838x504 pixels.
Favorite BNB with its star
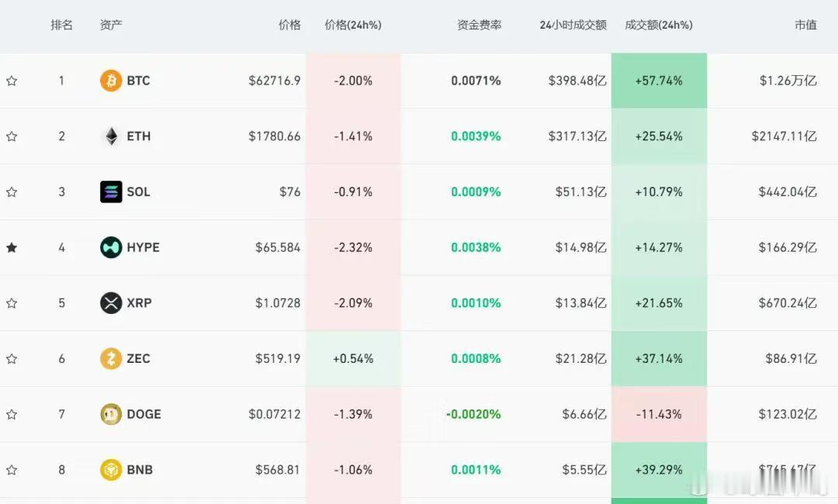[12, 470]
